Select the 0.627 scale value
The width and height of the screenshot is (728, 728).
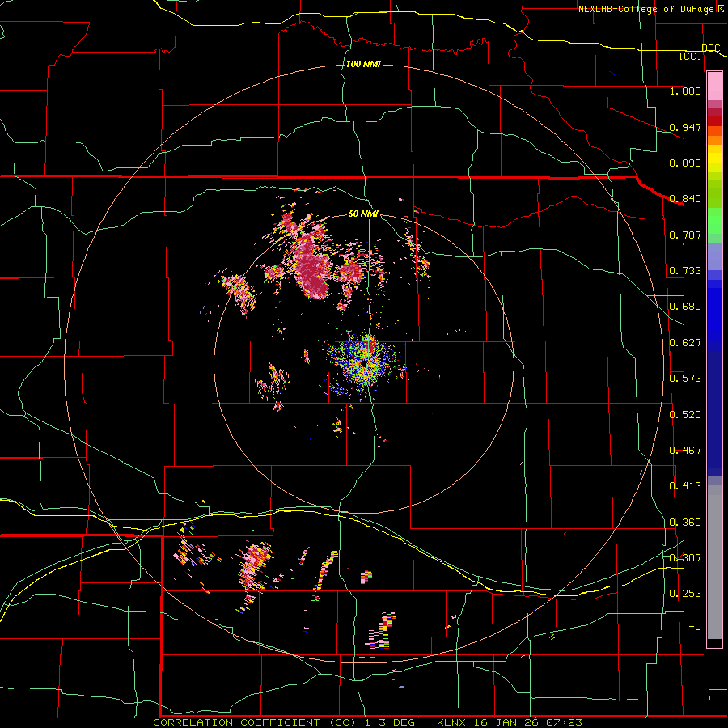pyautogui.click(x=685, y=343)
